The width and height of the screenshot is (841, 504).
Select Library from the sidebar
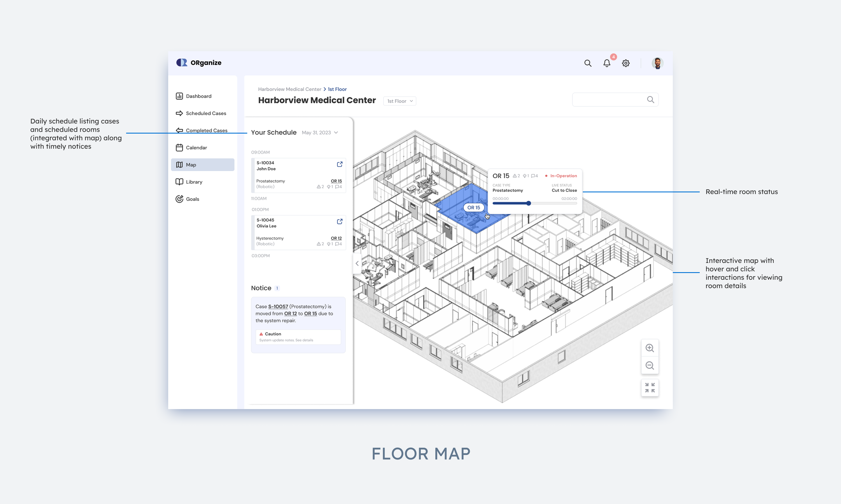(x=194, y=182)
